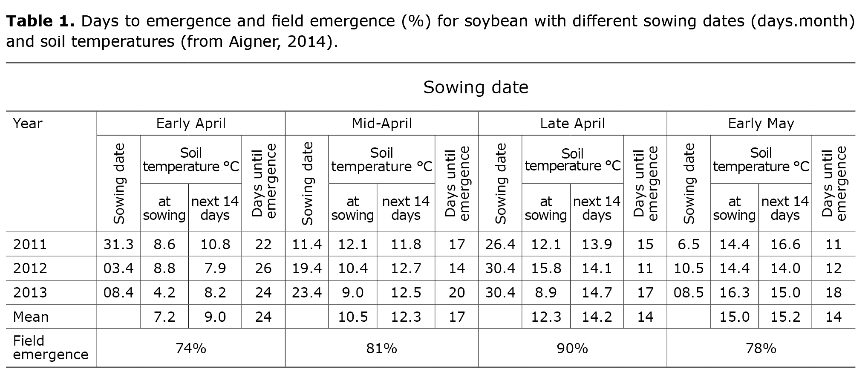
Task: Select the Mean row label
Action: coord(31,317)
